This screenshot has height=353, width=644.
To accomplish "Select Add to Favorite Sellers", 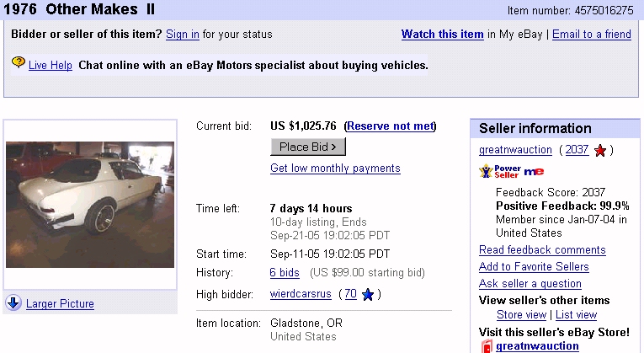I will pyautogui.click(x=534, y=267).
